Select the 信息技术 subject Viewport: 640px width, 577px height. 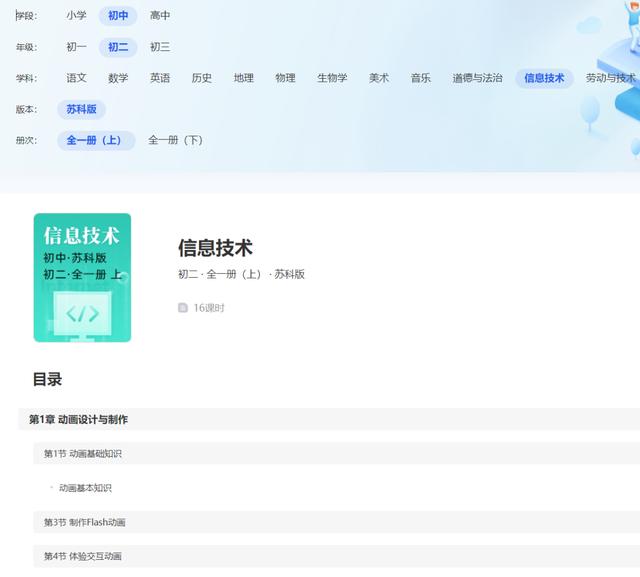tap(544, 78)
